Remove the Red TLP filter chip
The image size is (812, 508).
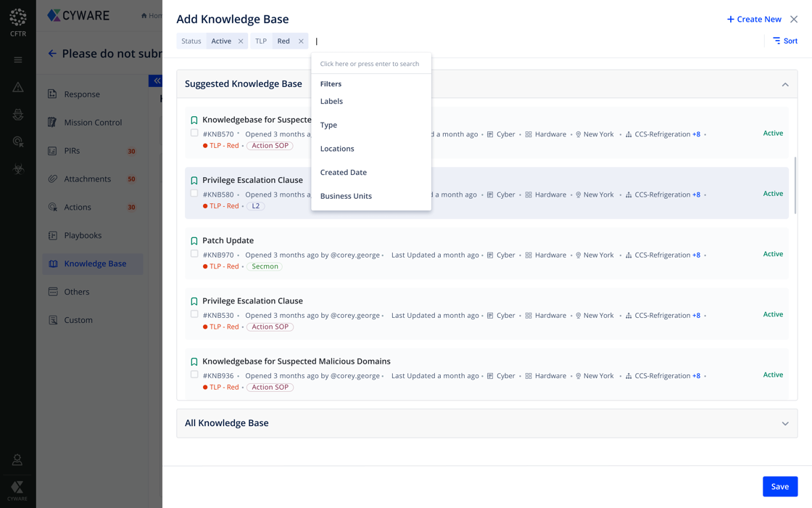coord(301,41)
